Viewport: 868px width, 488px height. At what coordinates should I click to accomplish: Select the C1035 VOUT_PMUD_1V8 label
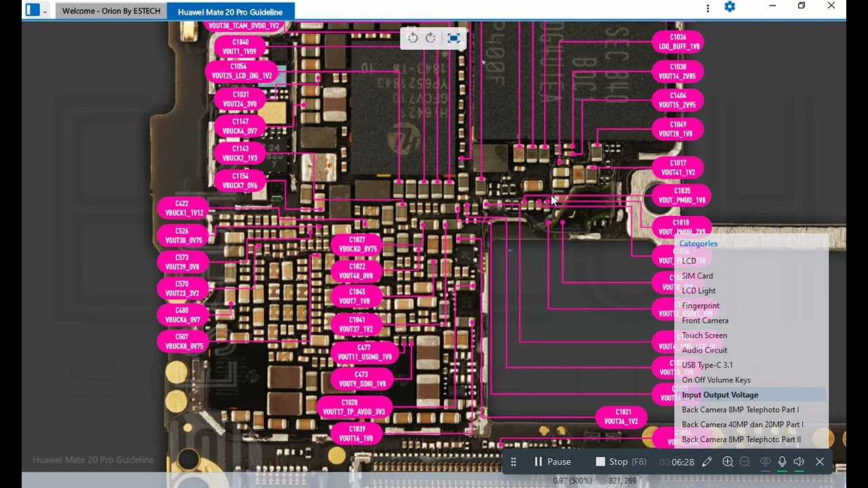pos(682,196)
